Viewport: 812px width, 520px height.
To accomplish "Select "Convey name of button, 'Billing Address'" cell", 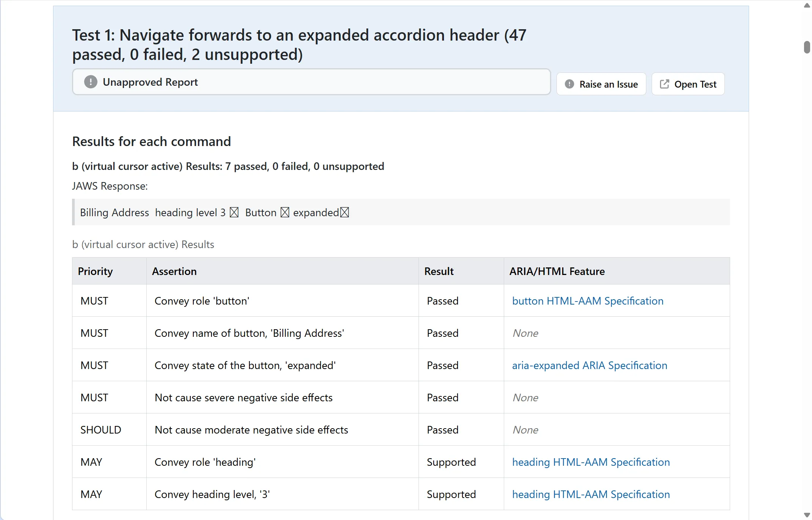I will click(x=282, y=333).
